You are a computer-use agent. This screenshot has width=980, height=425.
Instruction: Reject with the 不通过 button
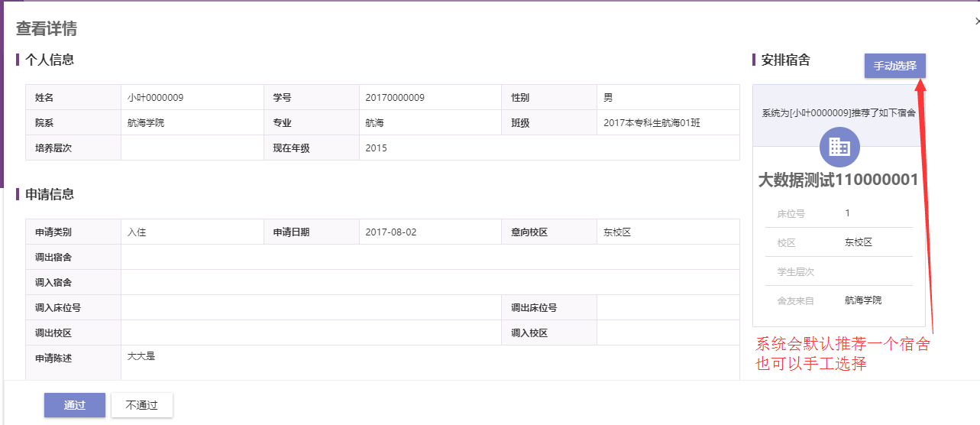[142, 405]
